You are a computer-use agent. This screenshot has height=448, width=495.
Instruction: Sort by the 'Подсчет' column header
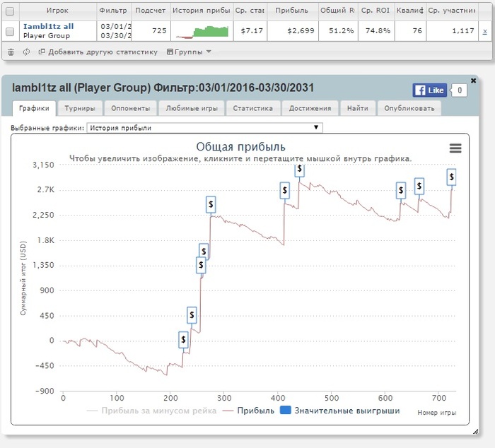pyautogui.click(x=151, y=11)
